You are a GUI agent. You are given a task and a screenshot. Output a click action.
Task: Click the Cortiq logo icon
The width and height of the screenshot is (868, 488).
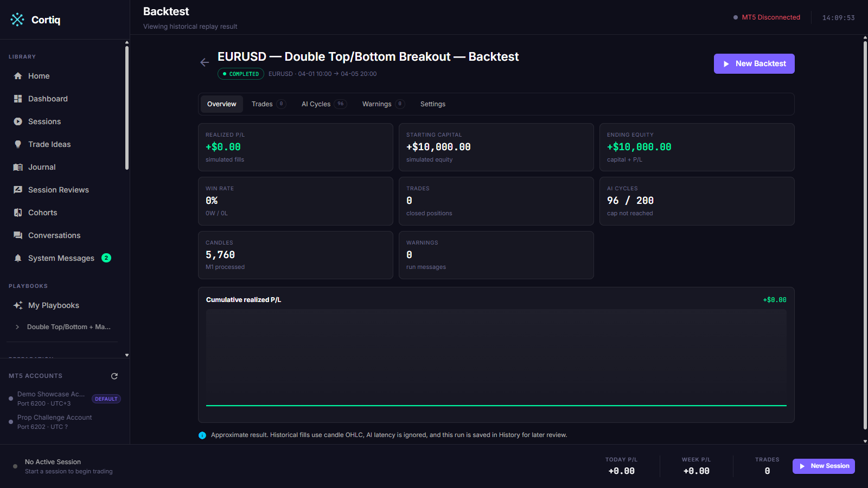click(17, 20)
